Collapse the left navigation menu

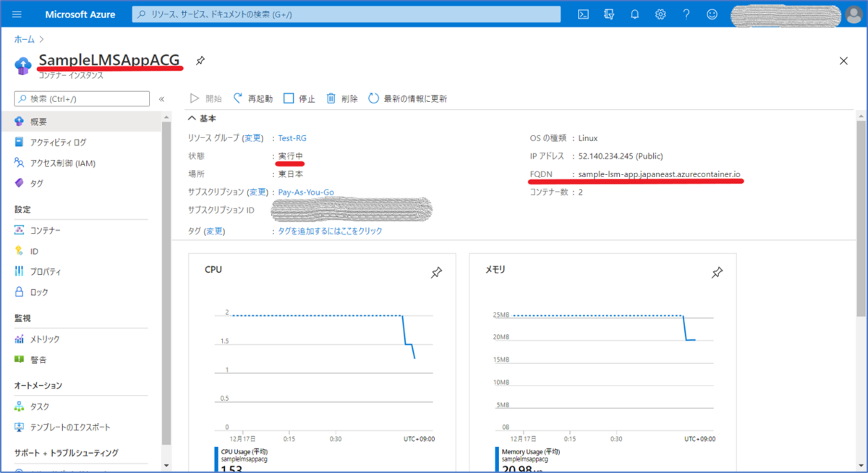tap(161, 99)
